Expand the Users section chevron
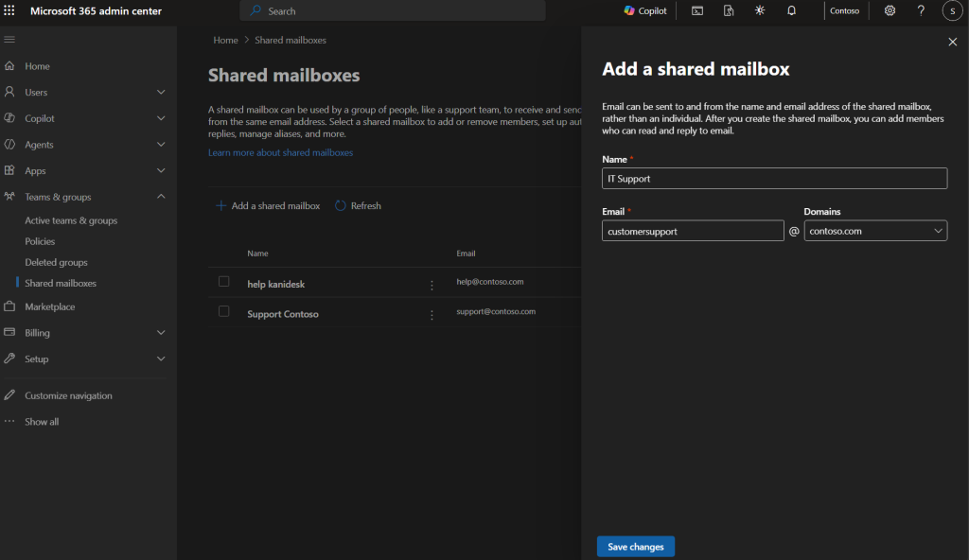This screenshot has width=969, height=560. pos(161,92)
